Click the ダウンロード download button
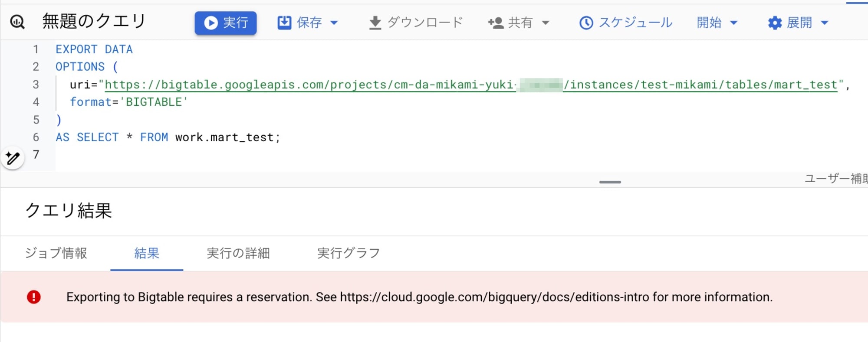This screenshot has width=868, height=342. pos(416,23)
